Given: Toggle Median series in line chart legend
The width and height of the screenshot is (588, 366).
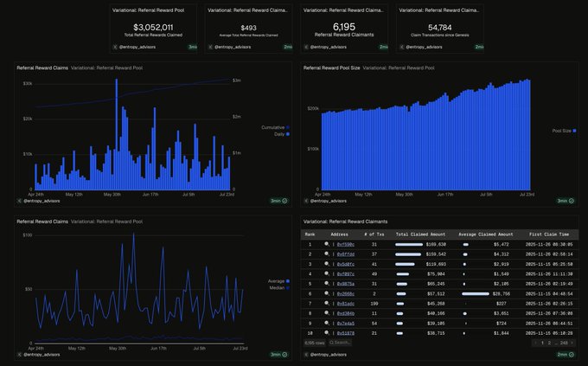Looking at the screenshot, I should (x=279, y=287).
